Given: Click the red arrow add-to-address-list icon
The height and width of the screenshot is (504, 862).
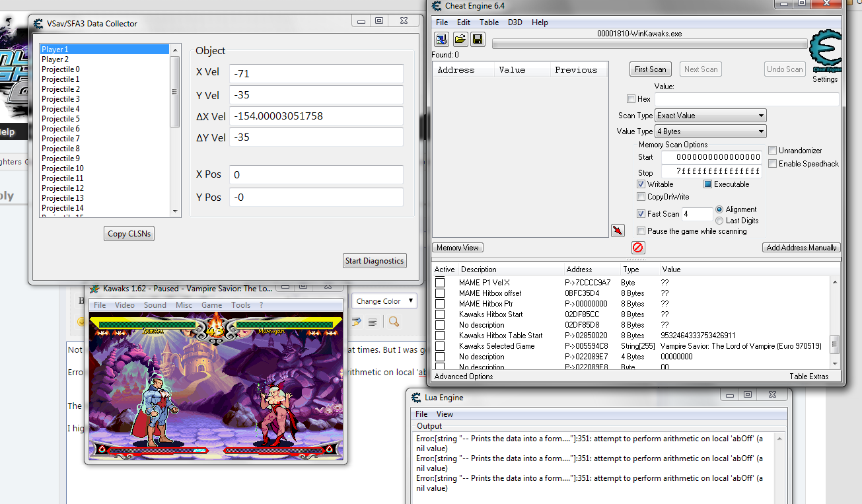Looking at the screenshot, I should [618, 230].
